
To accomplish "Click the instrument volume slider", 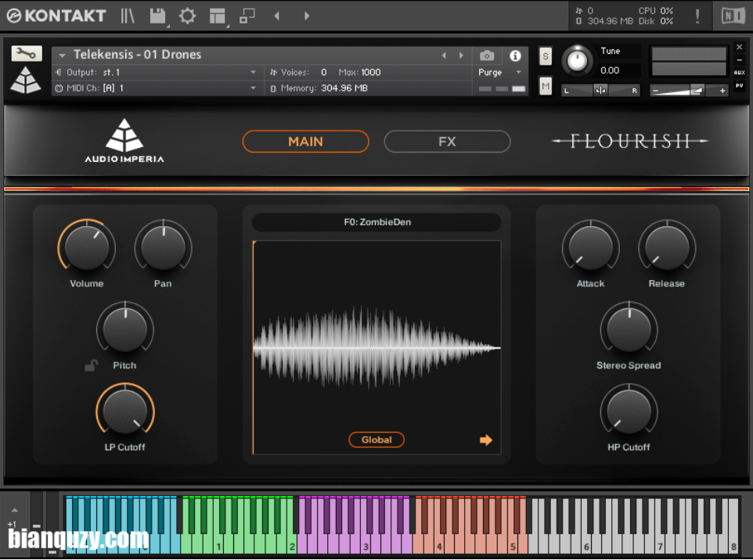I will click(689, 90).
